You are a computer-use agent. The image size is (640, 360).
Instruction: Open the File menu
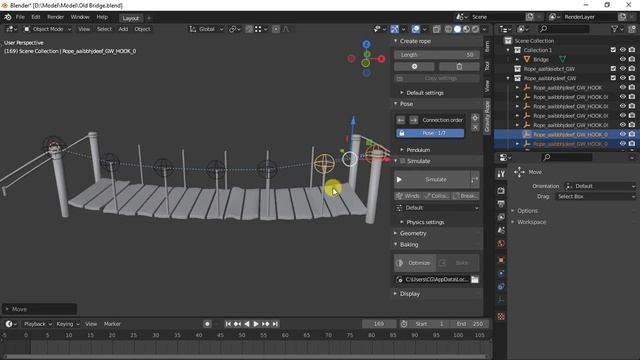20,17
